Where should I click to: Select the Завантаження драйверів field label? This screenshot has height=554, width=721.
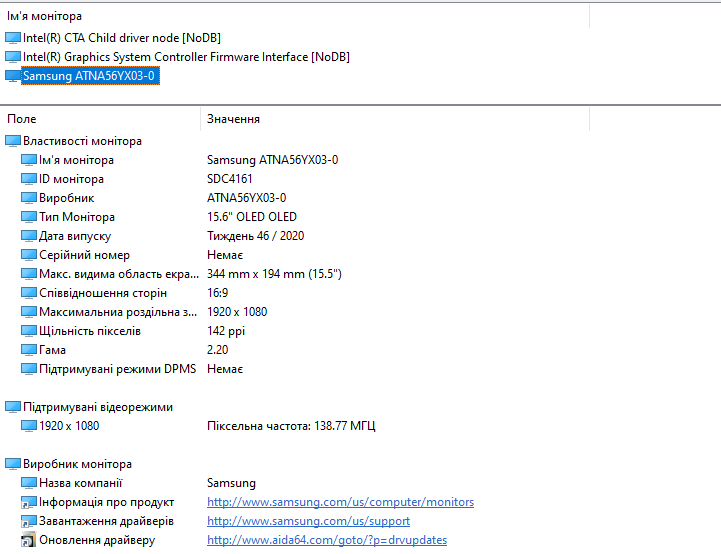106,521
